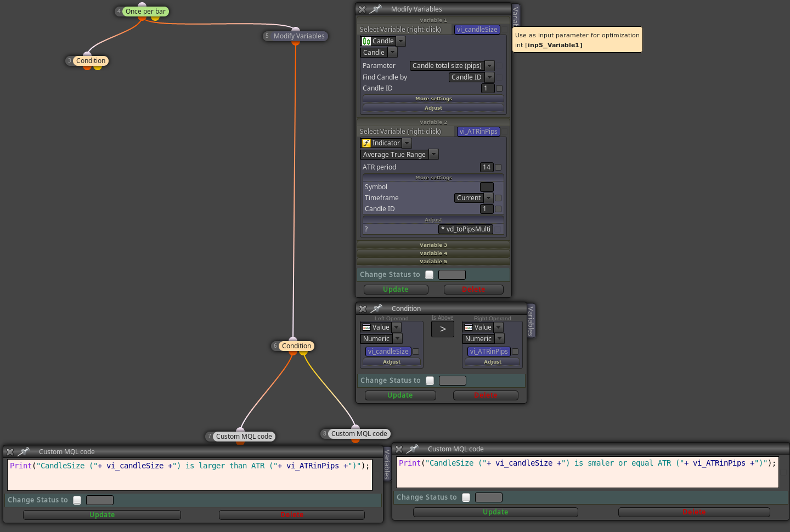This screenshot has height=532, width=790.
Task: Open Right Operand Numeric dropdown
Action: coord(500,339)
